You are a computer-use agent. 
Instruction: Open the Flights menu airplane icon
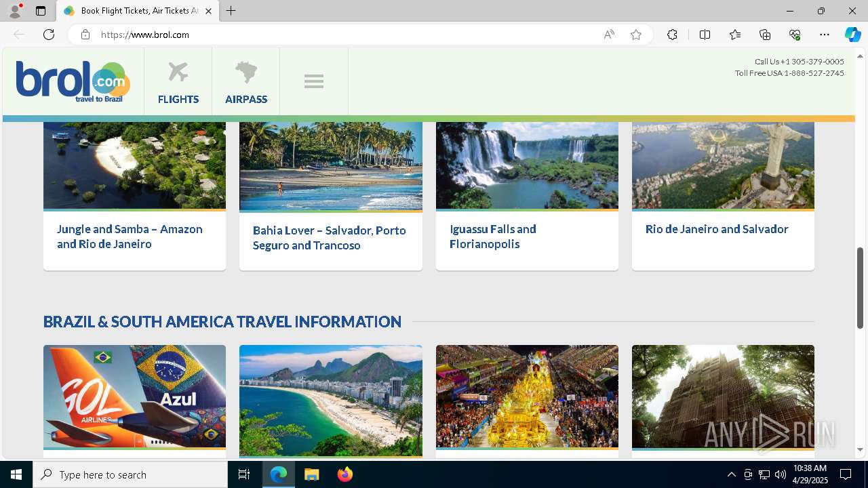pos(178,72)
